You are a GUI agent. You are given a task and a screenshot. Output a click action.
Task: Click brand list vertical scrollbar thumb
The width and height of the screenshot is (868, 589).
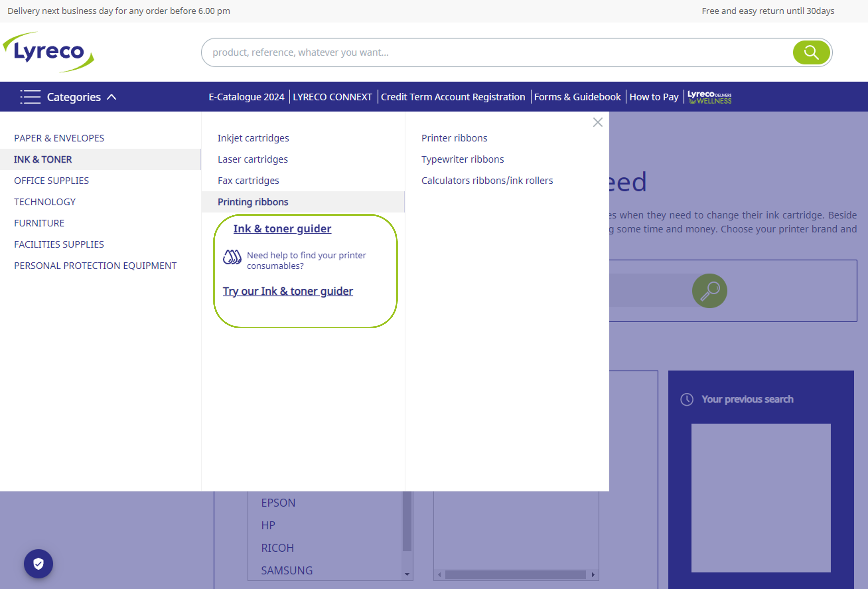pos(407,521)
